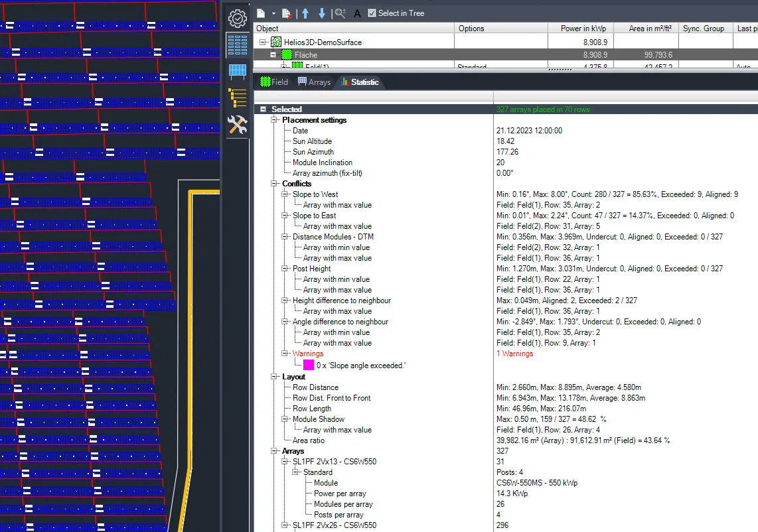Screen dimensions: 758x532
Task: Click the delete document icon with red X
Action: point(287,13)
